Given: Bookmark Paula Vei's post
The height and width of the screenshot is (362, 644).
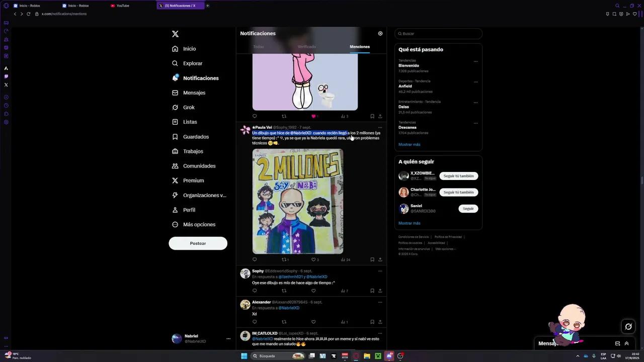Looking at the screenshot, I should pyautogui.click(x=372, y=259).
